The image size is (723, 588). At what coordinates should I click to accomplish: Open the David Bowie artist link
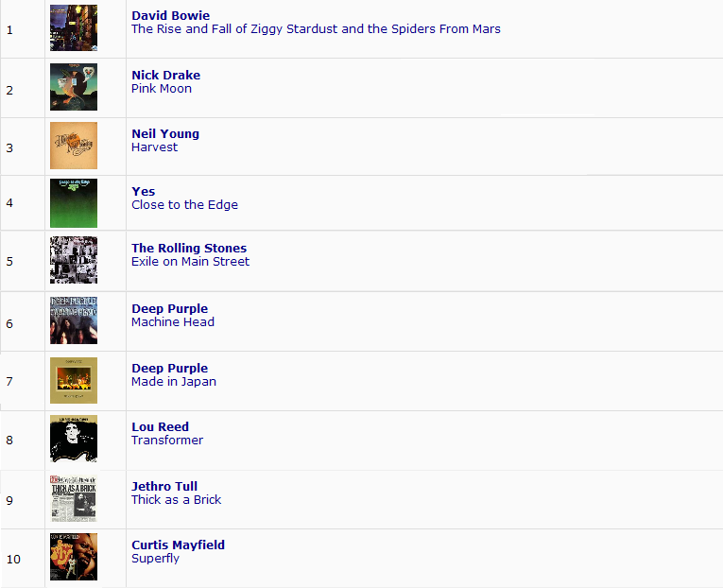coord(171,16)
